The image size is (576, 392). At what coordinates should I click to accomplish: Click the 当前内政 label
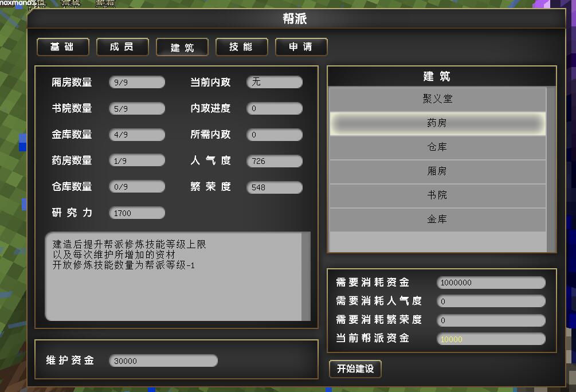[x=210, y=83]
